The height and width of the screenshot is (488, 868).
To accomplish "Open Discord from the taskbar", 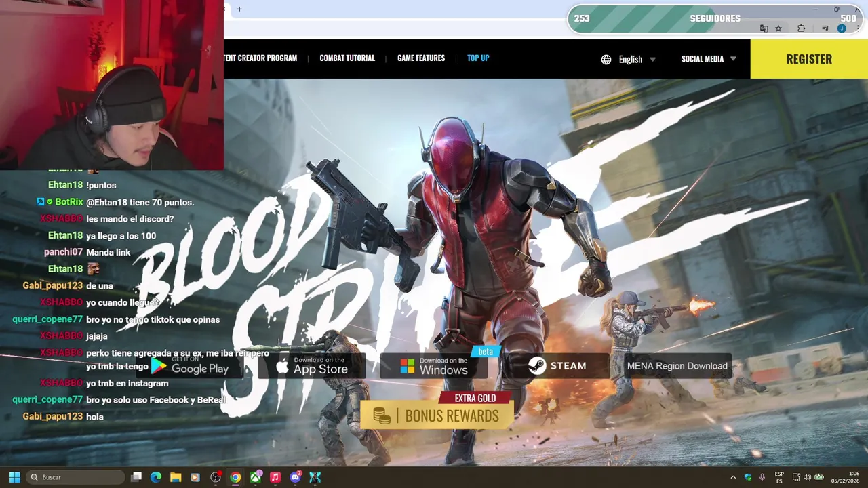I will click(295, 477).
